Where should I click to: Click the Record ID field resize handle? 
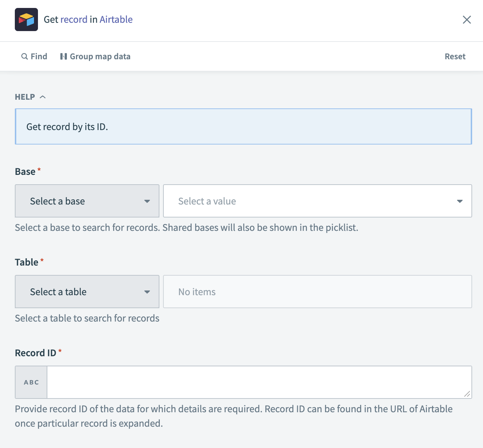pyautogui.click(x=467, y=394)
